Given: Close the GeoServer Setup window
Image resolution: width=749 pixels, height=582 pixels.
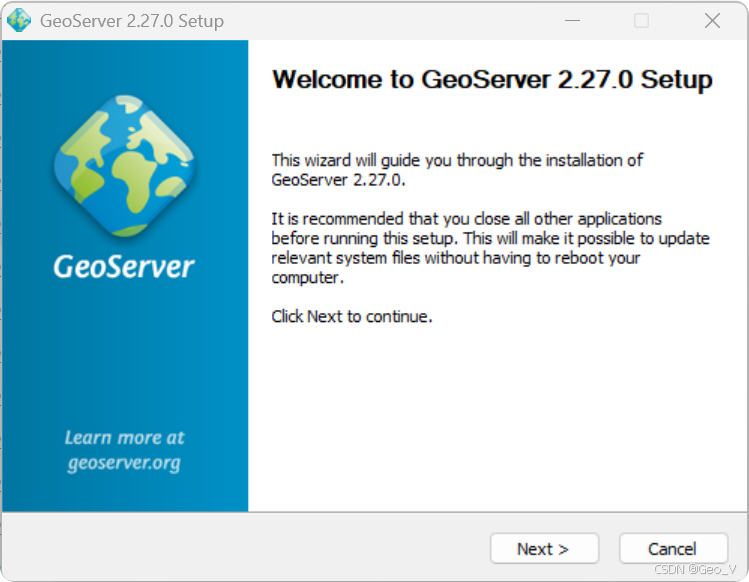Looking at the screenshot, I should click(x=712, y=21).
